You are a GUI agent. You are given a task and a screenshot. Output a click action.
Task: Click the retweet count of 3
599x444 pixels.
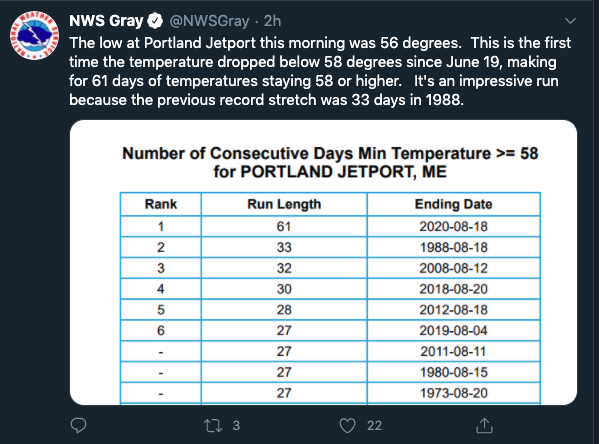tap(236, 425)
